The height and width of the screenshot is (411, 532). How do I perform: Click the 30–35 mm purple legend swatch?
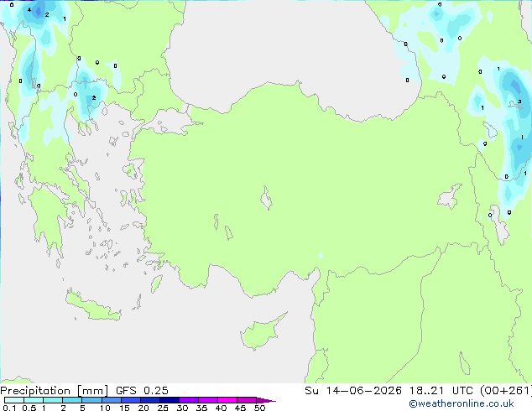[188, 400]
